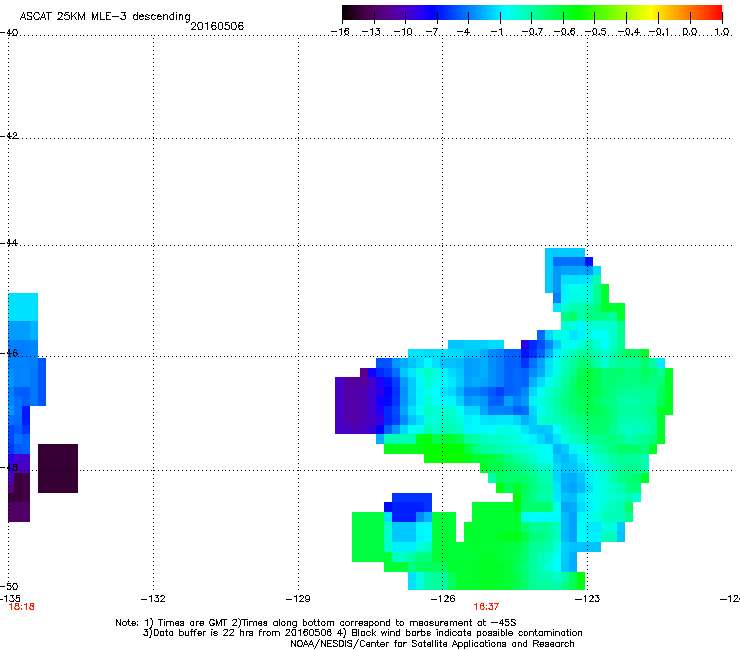The image size is (740, 650).
Task: Click the -44 latitude axis label
Action: (9, 243)
